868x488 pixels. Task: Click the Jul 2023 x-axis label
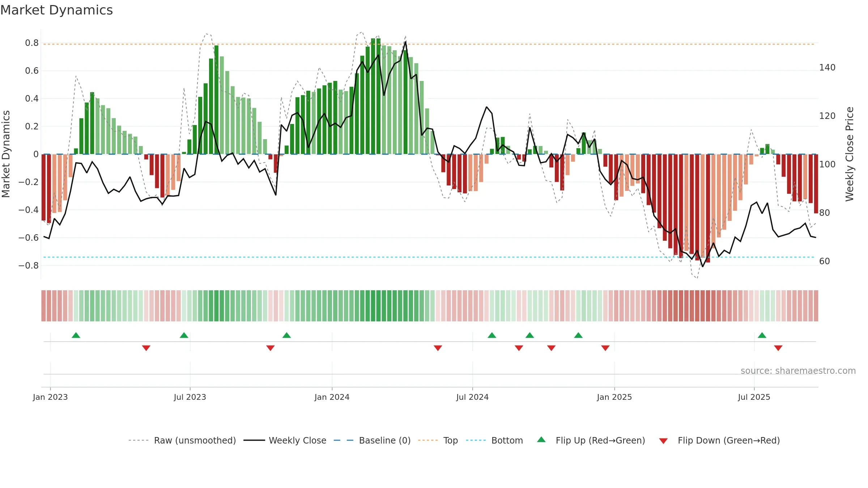tap(190, 397)
